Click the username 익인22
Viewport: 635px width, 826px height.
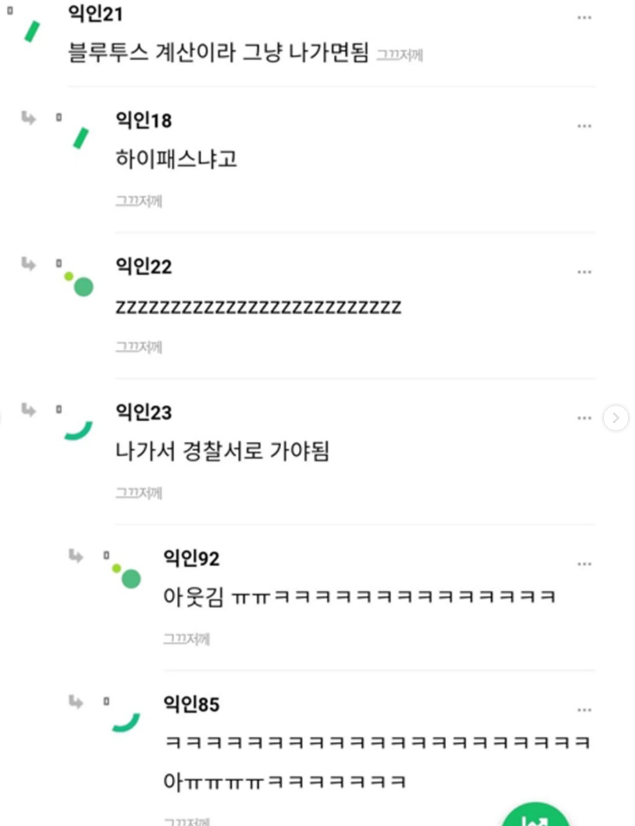coord(143,266)
